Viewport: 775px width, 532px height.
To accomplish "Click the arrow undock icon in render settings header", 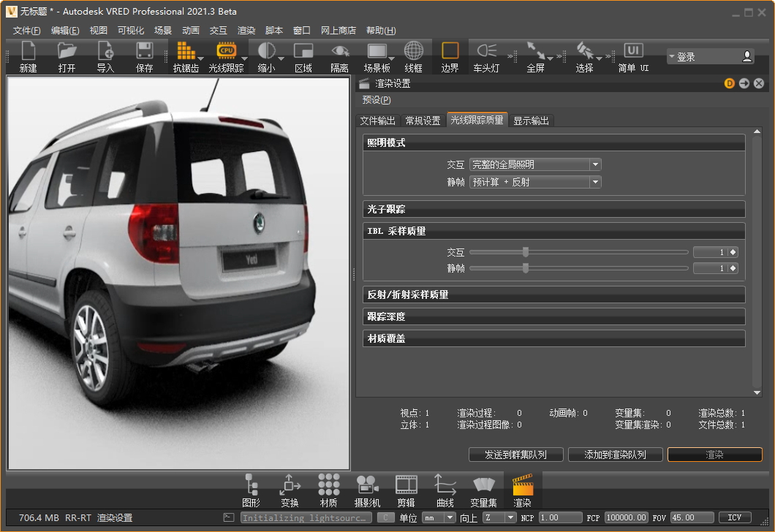I will [744, 83].
